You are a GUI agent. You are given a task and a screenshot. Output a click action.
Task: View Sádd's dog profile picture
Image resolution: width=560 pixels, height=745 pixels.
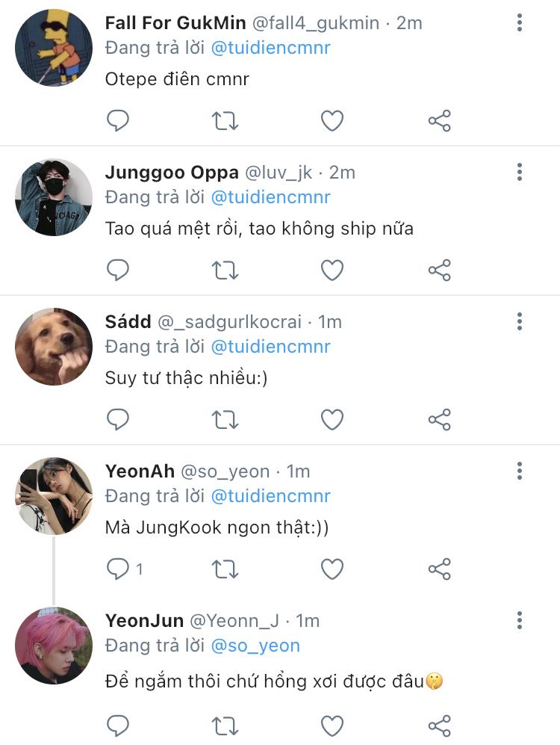pos(54,347)
